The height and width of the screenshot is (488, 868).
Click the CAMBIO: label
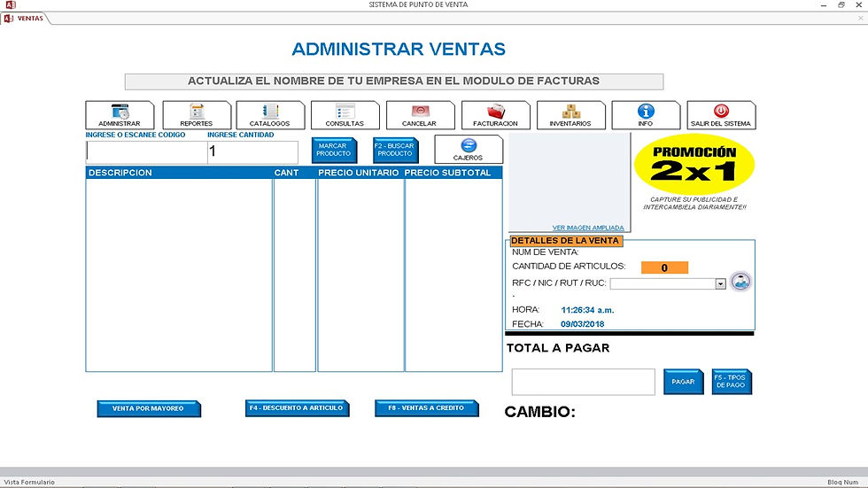(539, 412)
